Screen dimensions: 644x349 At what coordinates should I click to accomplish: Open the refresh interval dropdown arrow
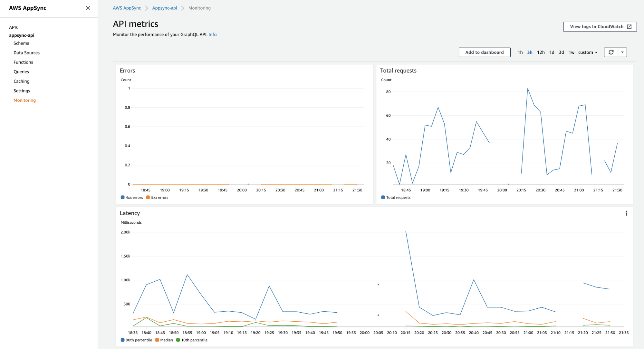pos(622,52)
